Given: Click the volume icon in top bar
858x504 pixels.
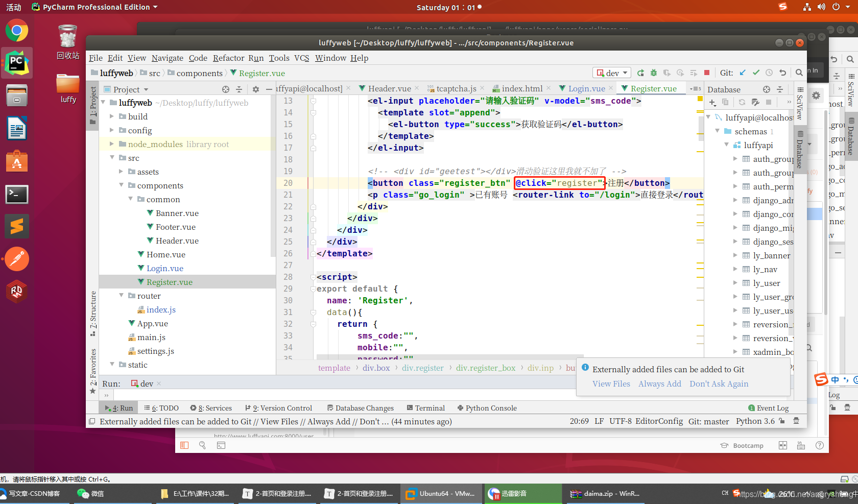Looking at the screenshot, I should tap(821, 7).
